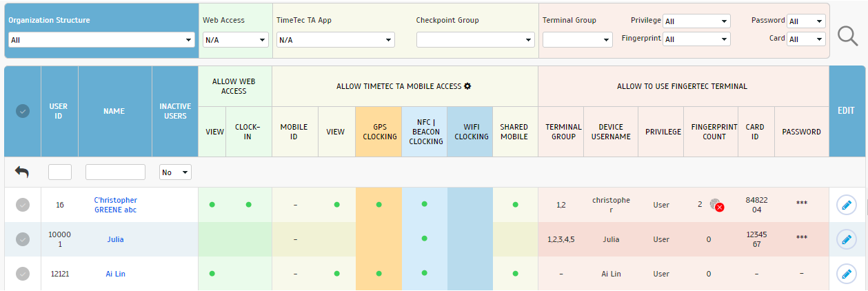Image resolution: width=868 pixels, height=291 pixels.
Task: Click the MOBILE ID column header
Action: point(294,132)
